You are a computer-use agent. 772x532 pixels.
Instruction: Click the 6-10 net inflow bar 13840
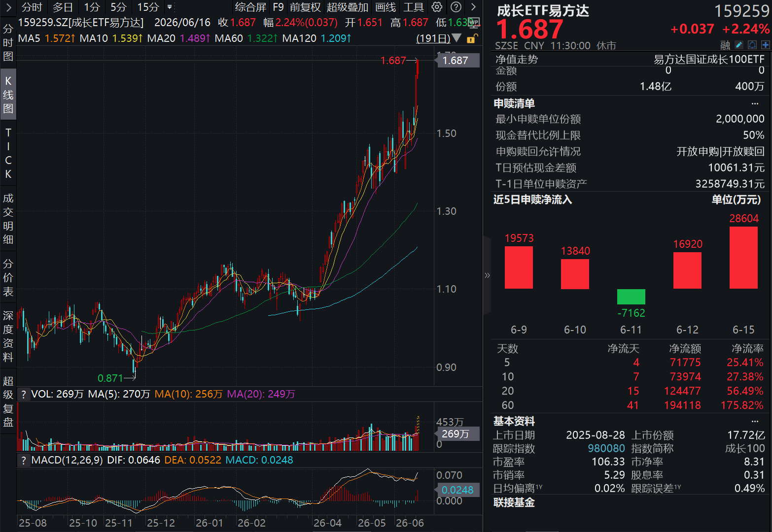point(575,274)
